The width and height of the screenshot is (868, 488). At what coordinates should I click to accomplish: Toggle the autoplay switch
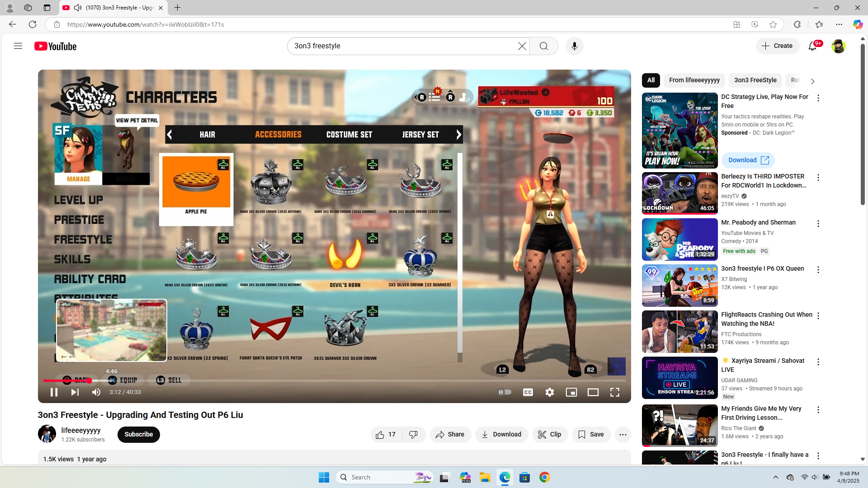point(505,392)
